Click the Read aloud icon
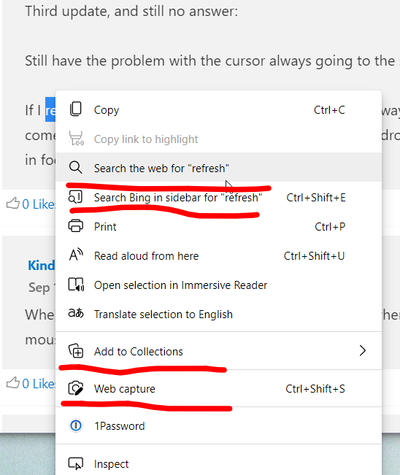This screenshot has width=400, height=475. (76, 255)
